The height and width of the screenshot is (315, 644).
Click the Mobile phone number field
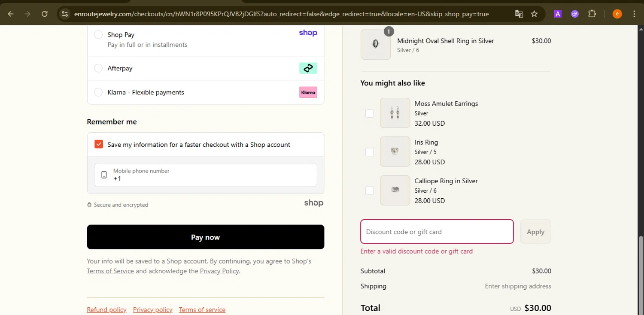206,175
